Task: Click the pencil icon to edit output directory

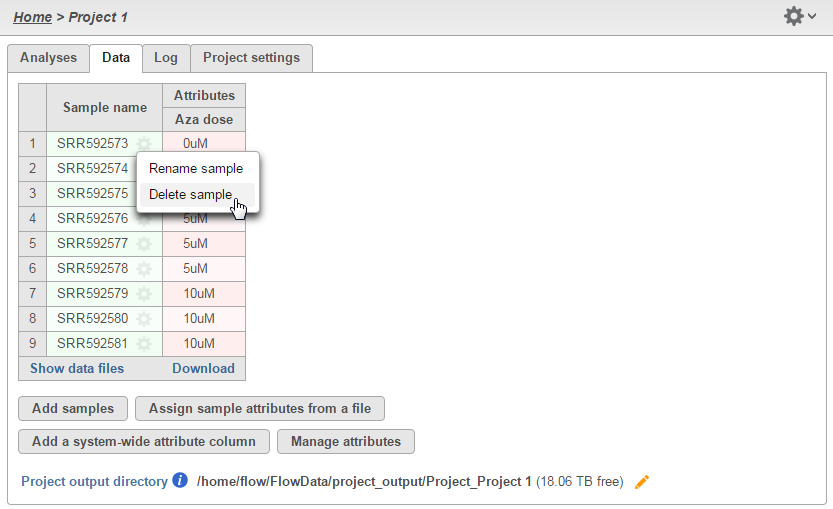Action: click(x=642, y=482)
